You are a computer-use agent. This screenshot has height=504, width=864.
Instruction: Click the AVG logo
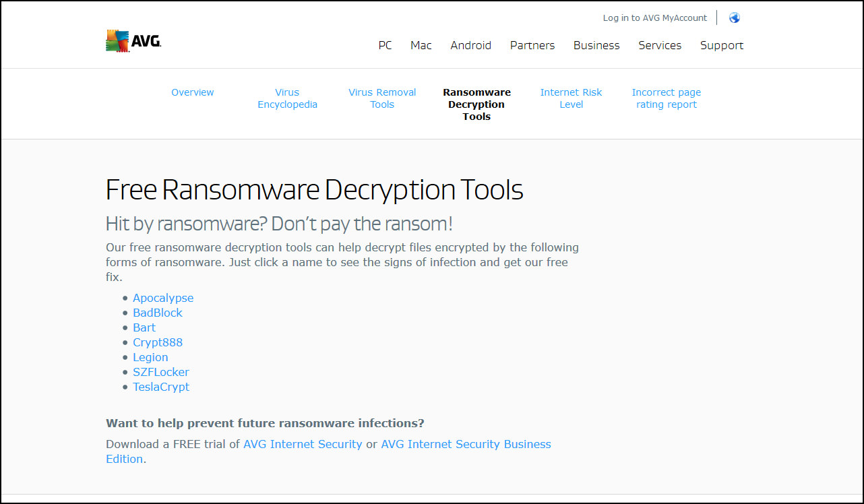pyautogui.click(x=133, y=40)
